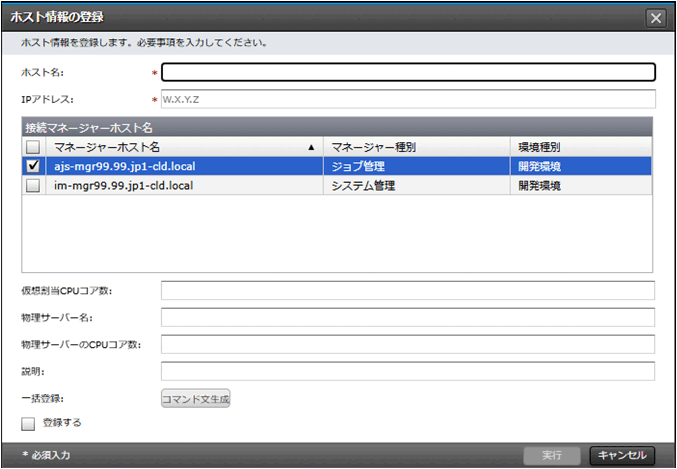Focus the 物理サーバーのCPUコア数 input field

click(408, 344)
